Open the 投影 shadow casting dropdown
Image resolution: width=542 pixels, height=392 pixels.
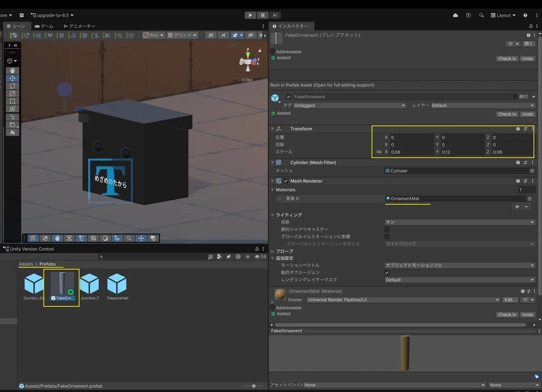click(x=460, y=222)
